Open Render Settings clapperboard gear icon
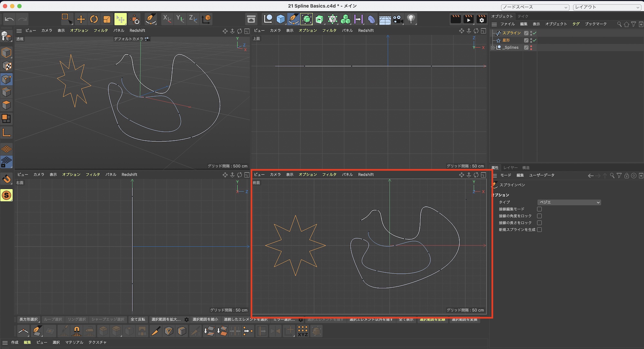 (x=481, y=19)
